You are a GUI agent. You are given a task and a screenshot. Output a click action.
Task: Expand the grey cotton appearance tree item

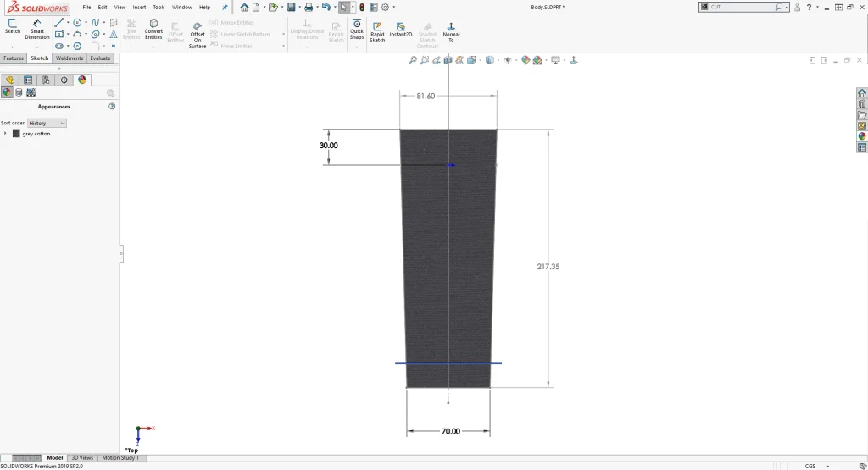(x=5, y=134)
